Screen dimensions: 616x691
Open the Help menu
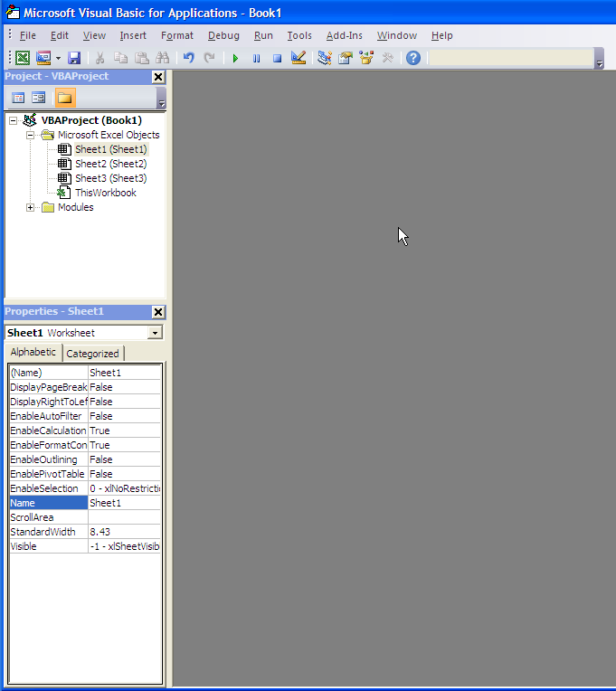pos(441,35)
